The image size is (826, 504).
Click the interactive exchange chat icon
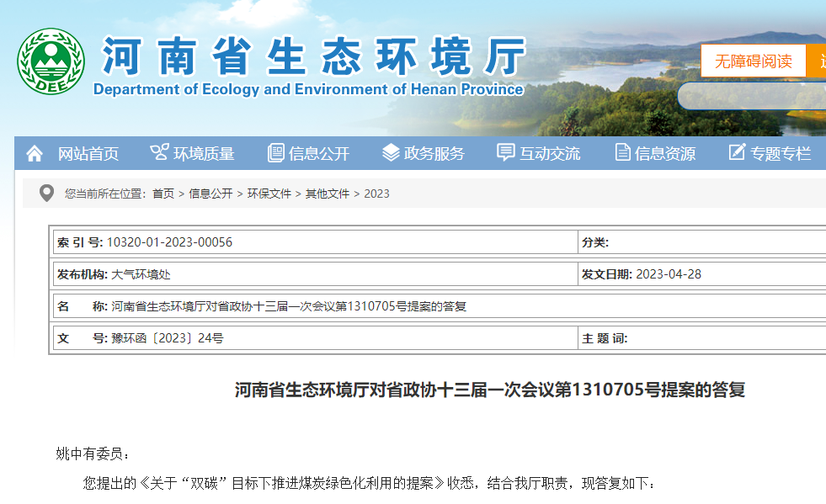[x=505, y=152]
